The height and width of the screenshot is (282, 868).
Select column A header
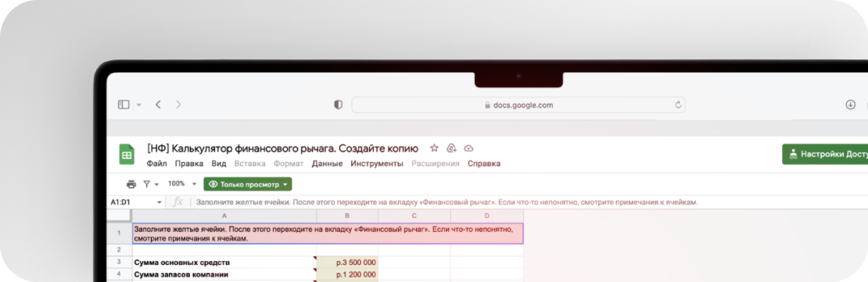(x=224, y=215)
